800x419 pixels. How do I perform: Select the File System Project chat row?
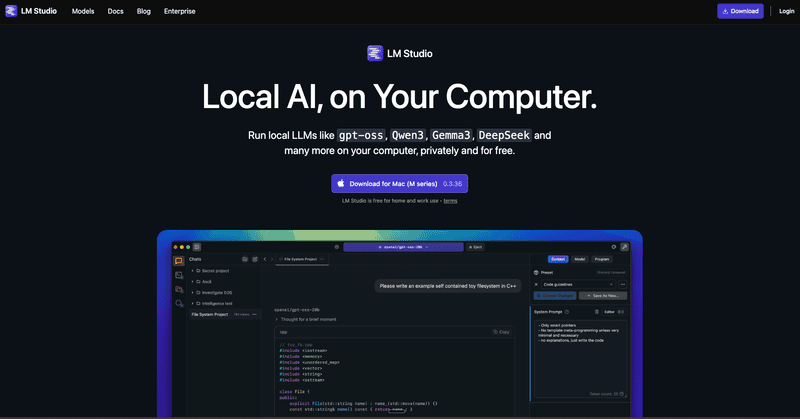[224, 314]
